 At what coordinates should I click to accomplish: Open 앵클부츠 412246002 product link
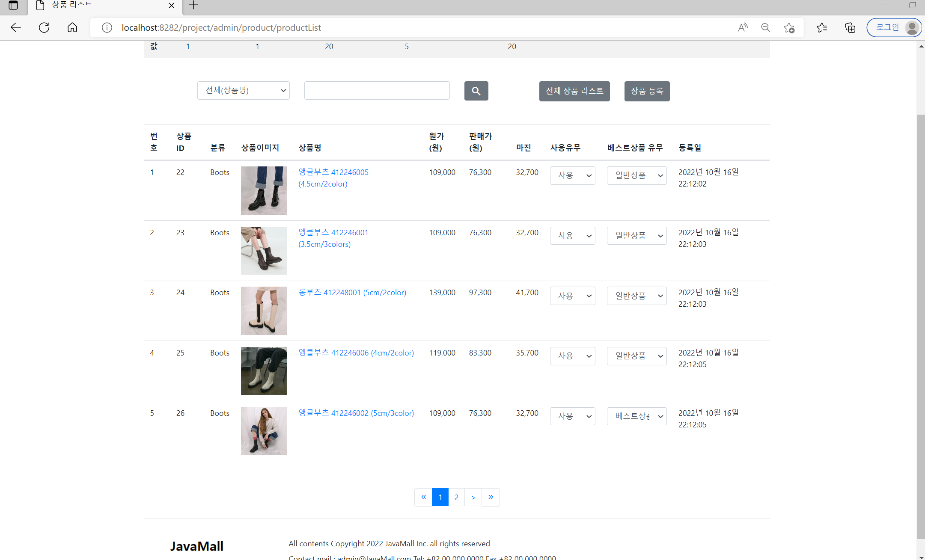[356, 413]
